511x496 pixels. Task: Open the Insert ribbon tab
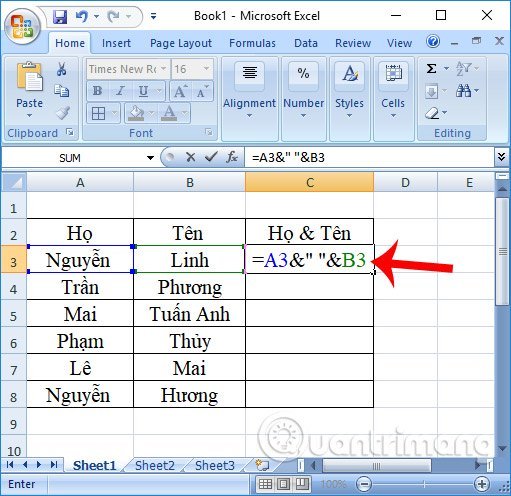click(116, 43)
